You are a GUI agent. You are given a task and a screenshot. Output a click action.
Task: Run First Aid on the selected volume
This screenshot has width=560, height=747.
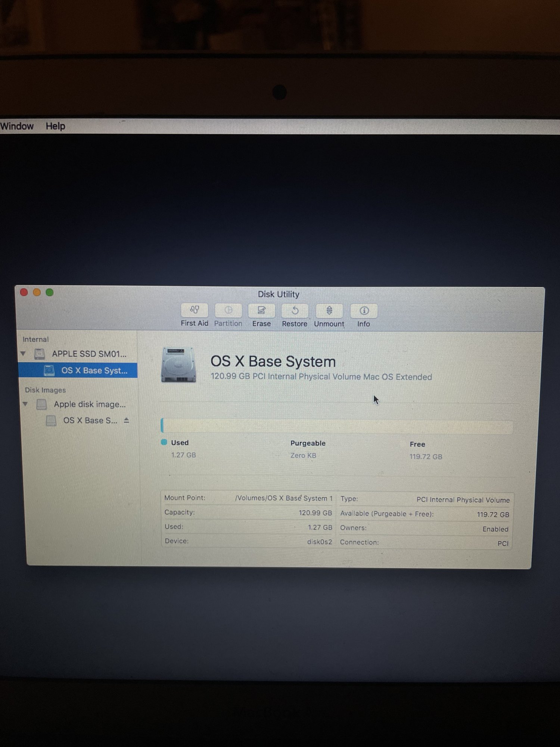tap(194, 310)
